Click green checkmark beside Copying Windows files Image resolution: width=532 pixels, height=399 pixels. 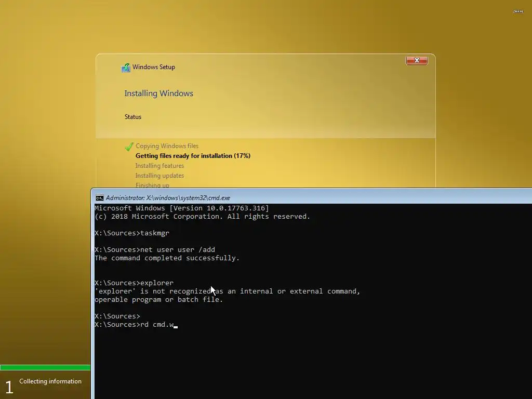tap(129, 146)
